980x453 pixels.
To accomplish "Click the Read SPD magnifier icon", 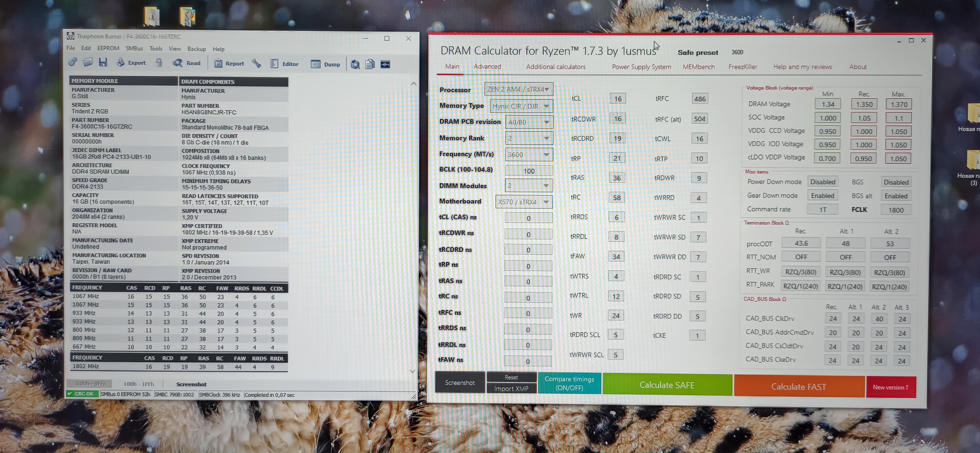I will tap(178, 63).
